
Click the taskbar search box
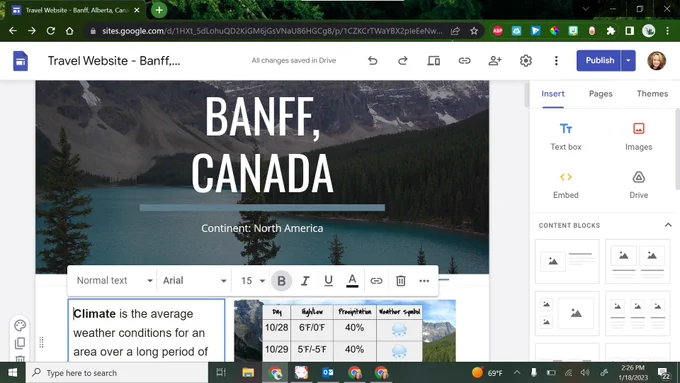click(x=117, y=373)
